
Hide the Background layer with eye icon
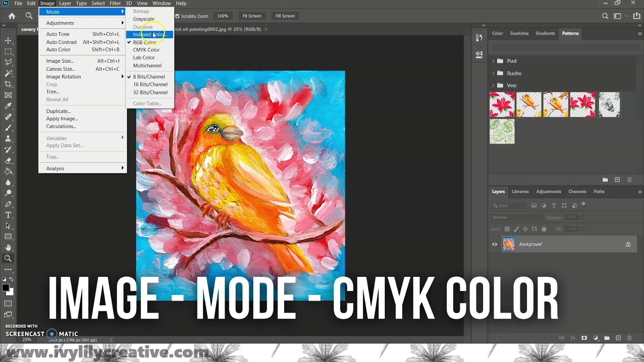[495, 244]
